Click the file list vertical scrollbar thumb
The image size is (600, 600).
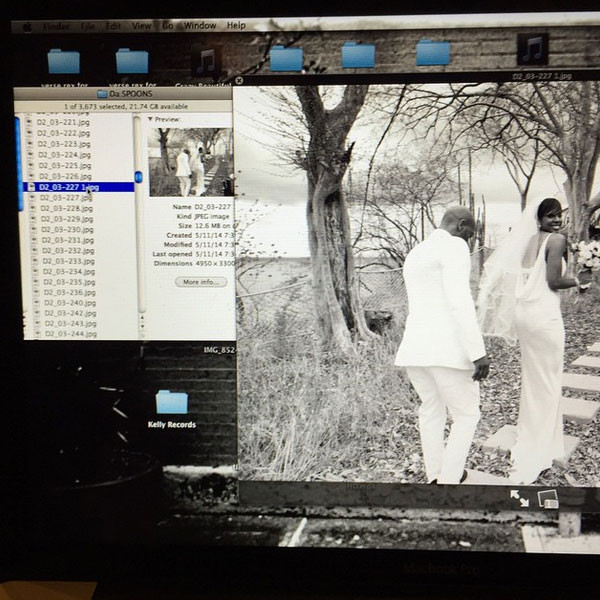139,177
